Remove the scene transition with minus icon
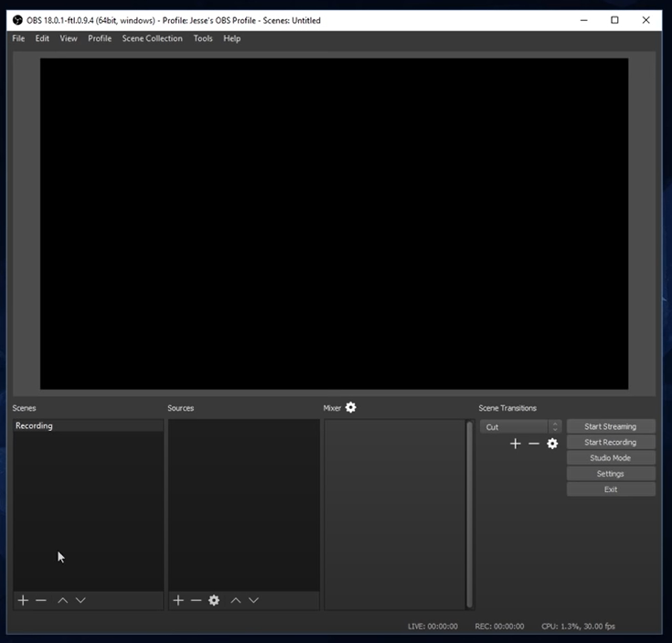 (x=534, y=444)
